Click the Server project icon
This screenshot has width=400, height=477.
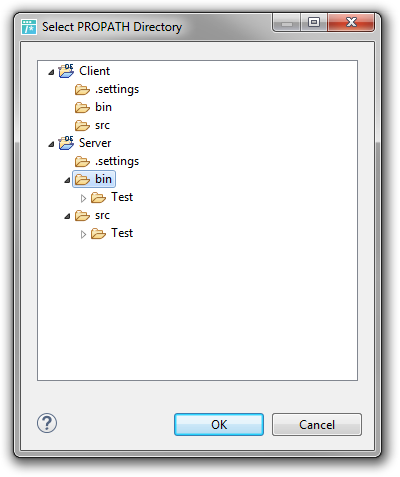66,143
